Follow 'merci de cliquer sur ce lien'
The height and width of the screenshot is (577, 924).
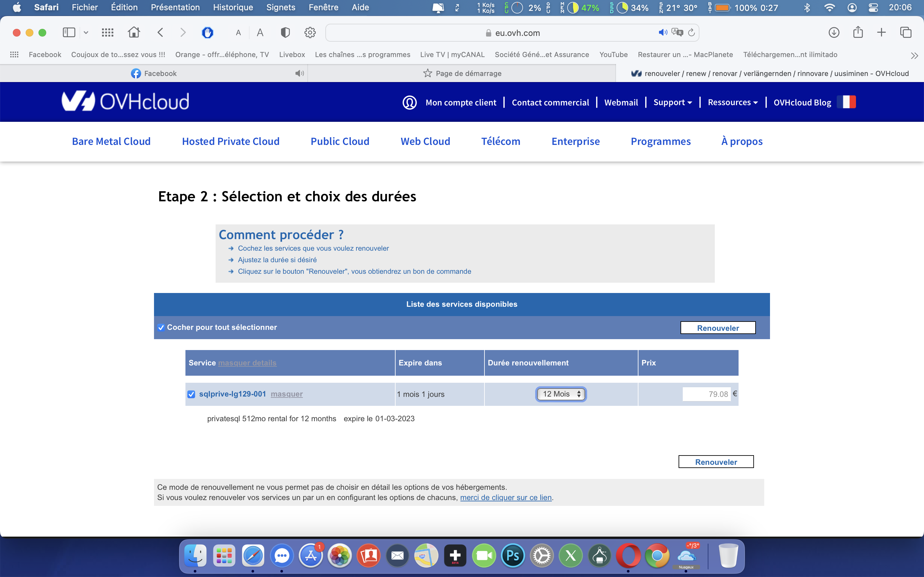click(506, 497)
